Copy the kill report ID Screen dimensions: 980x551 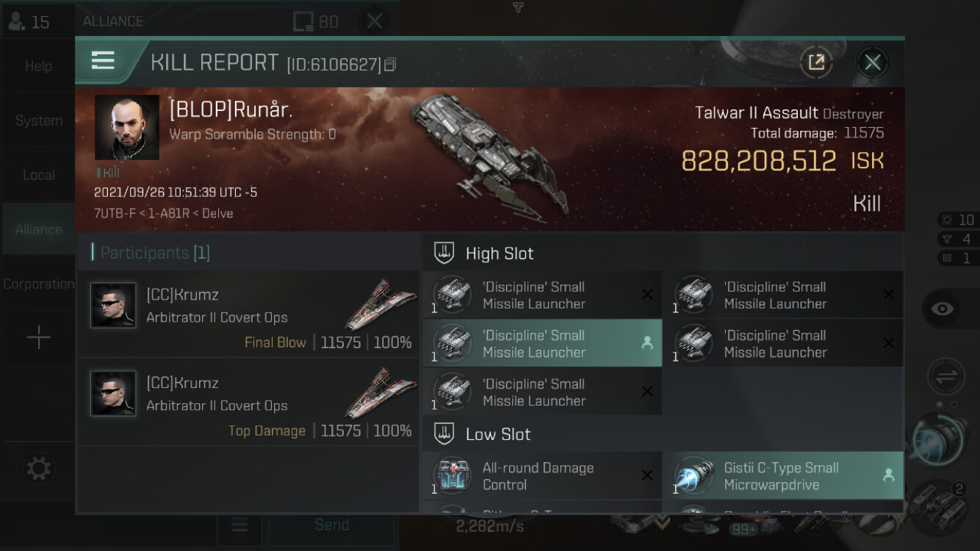pyautogui.click(x=390, y=65)
